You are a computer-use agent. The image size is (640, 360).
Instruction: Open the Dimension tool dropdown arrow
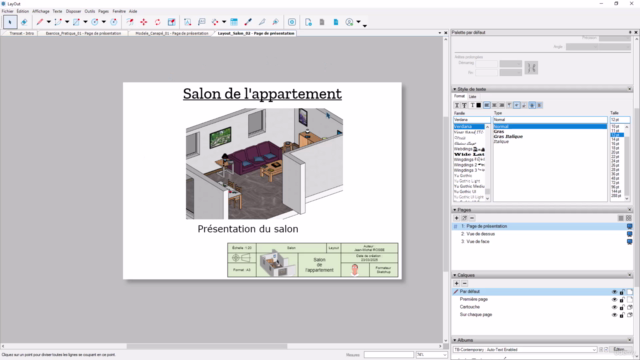[x=224, y=22]
